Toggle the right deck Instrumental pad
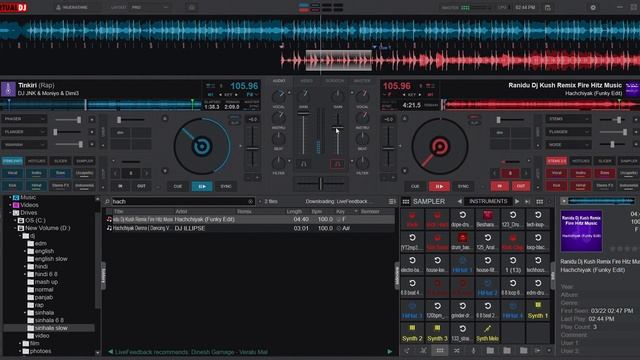The image size is (640, 360). click(x=629, y=186)
